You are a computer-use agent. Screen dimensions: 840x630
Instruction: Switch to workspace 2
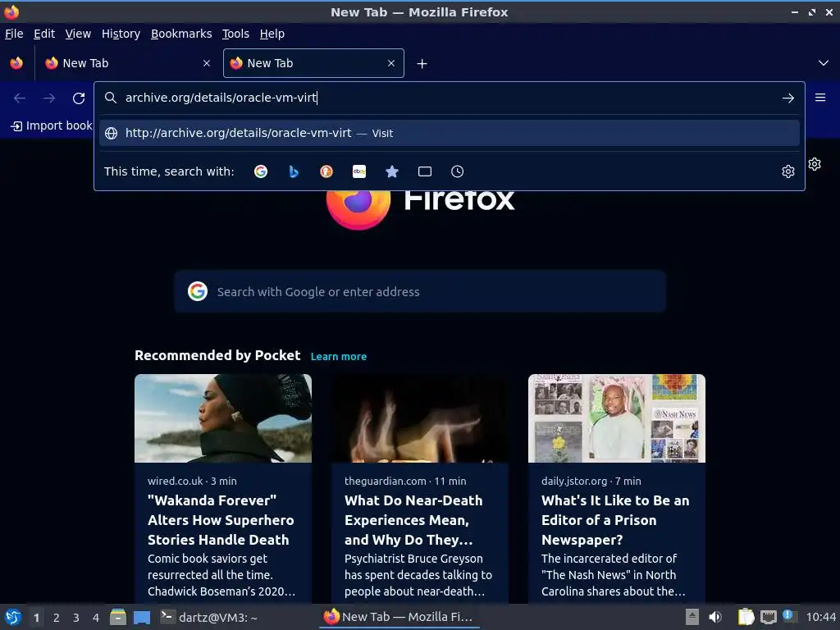(57, 618)
